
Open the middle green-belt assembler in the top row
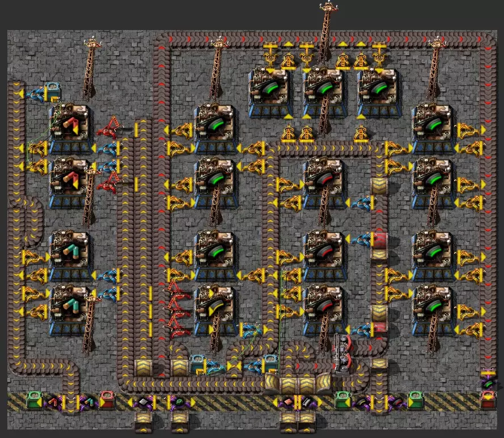(325, 92)
